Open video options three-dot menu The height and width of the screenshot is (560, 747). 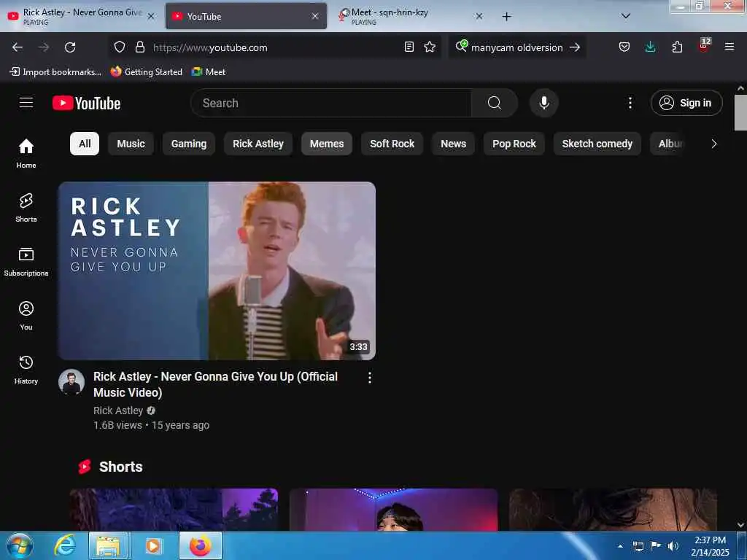370,378
